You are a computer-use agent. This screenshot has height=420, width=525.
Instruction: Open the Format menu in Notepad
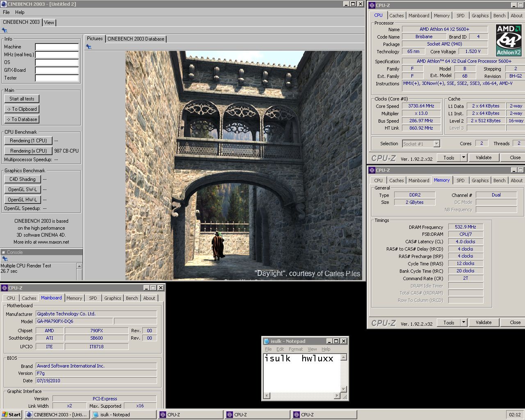(295, 349)
